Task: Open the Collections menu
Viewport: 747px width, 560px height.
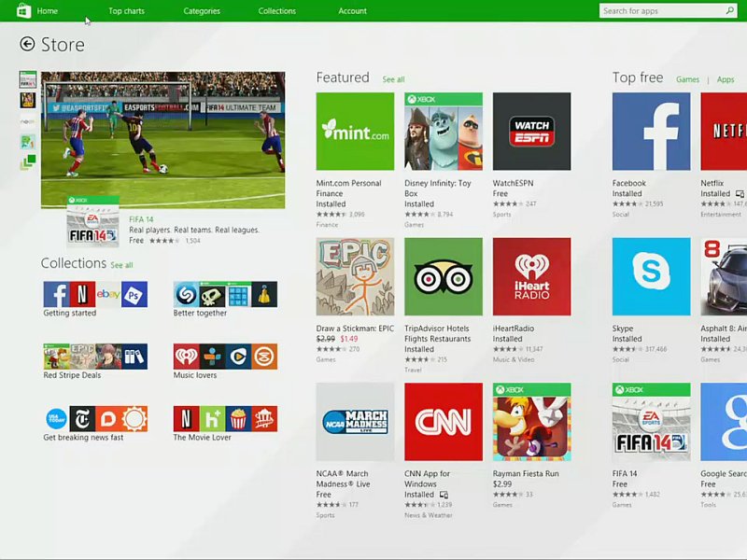Action: (276, 11)
